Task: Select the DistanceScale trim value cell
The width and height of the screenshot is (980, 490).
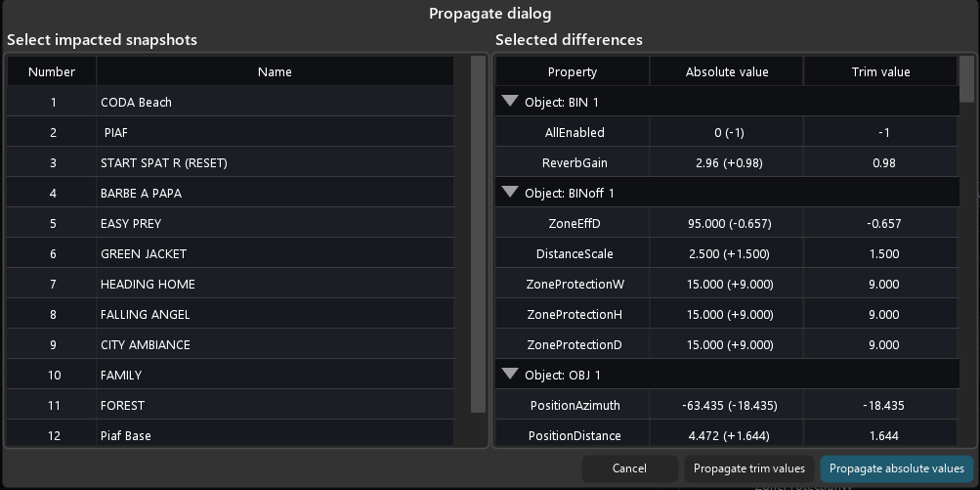Action: click(882, 253)
